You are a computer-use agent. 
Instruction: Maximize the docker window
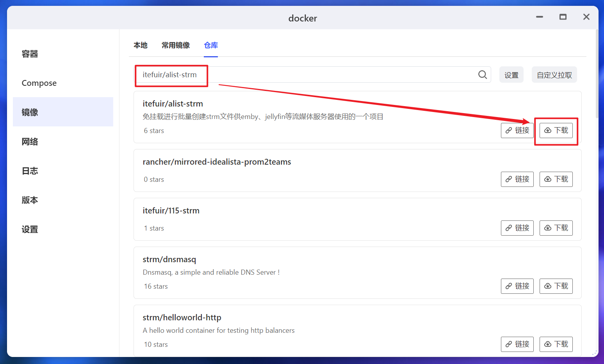[563, 17]
